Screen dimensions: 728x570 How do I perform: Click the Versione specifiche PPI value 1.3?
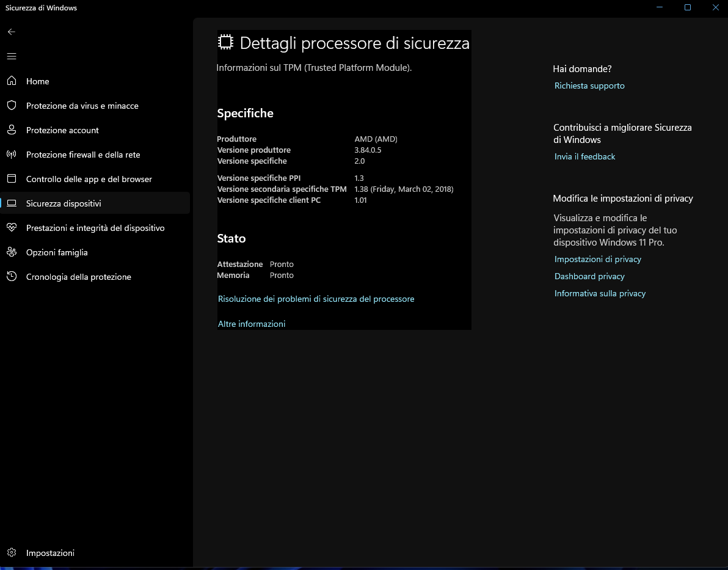tap(359, 178)
